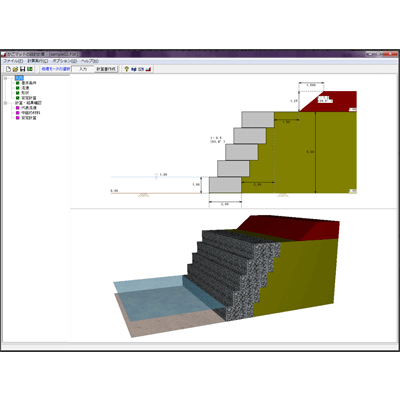Open the オプション(O) menu
Viewport: 400px width, 400px height.
click(65, 61)
